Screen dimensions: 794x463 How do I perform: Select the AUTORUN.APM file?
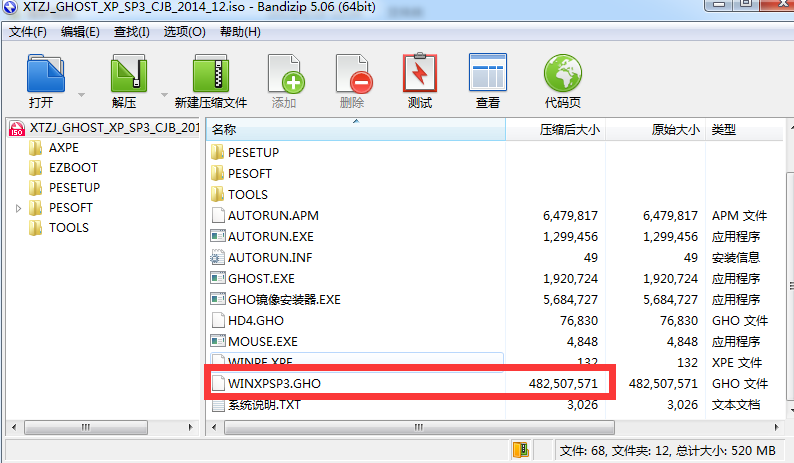click(273, 216)
